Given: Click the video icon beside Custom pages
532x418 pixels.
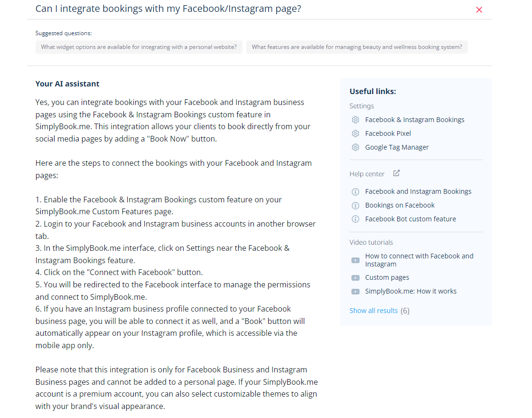Looking at the screenshot, I should [355, 277].
